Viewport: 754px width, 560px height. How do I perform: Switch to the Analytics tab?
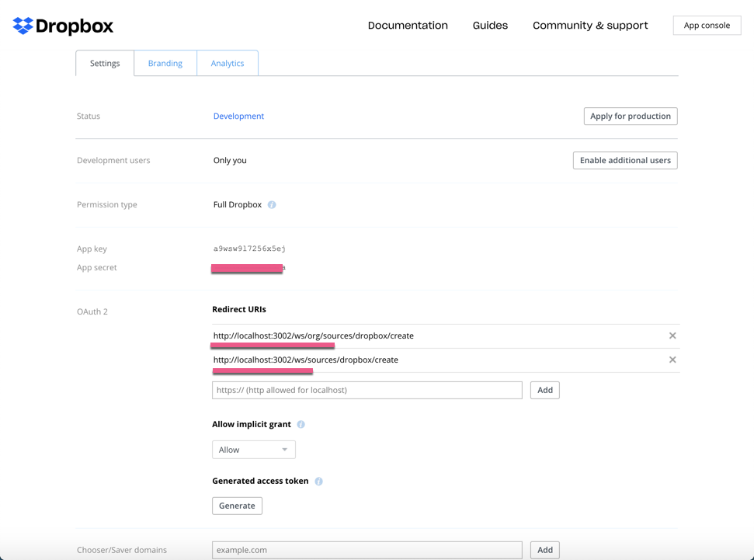[x=228, y=63]
